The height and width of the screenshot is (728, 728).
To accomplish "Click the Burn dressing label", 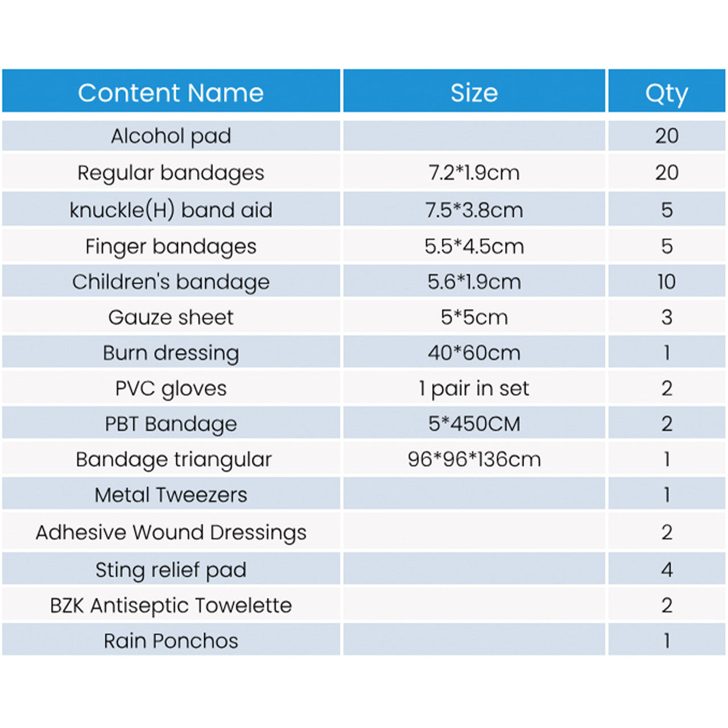I will (x=171, y=353).
